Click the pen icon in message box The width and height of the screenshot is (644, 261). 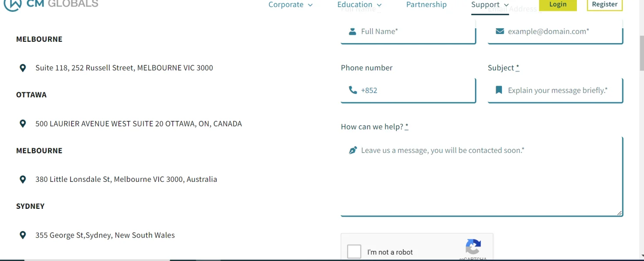(353, 151)
